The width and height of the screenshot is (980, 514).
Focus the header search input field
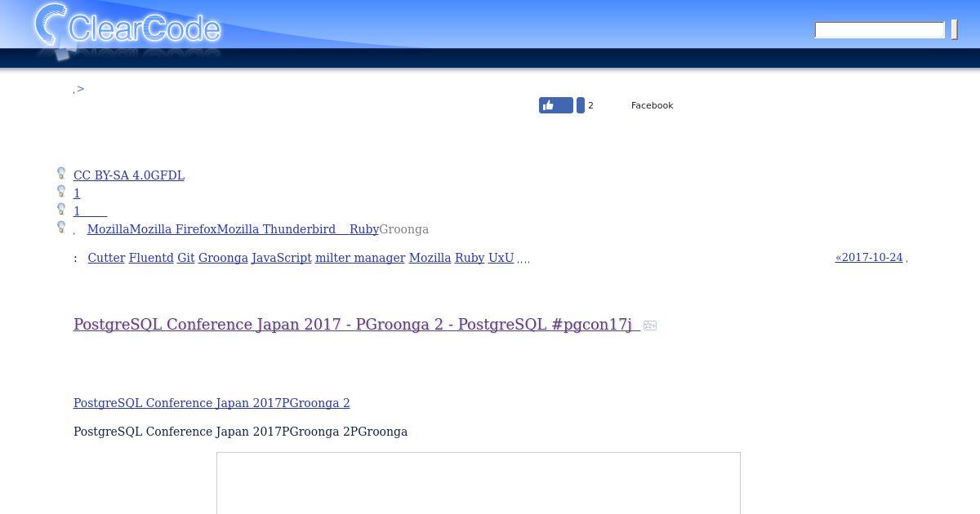(x=880, y=30)
